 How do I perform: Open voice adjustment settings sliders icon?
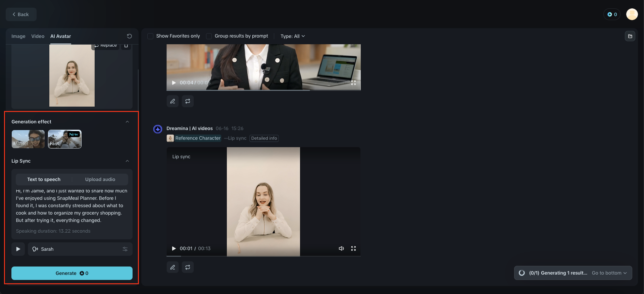[125, 249]
